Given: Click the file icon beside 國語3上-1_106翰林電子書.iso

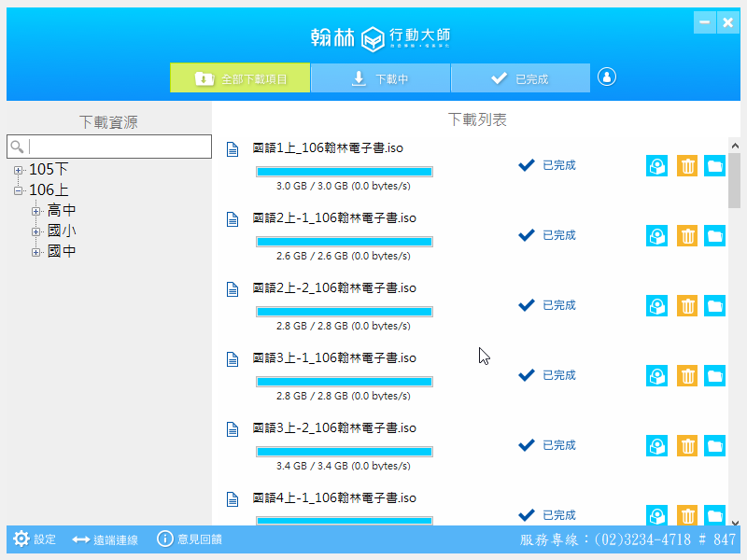Looking at the screenshot, I should (233, 359).
